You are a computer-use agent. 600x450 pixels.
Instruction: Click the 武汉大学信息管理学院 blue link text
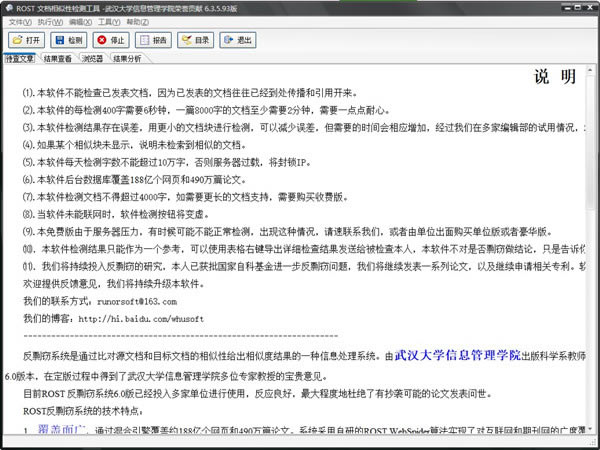point(457,355)
